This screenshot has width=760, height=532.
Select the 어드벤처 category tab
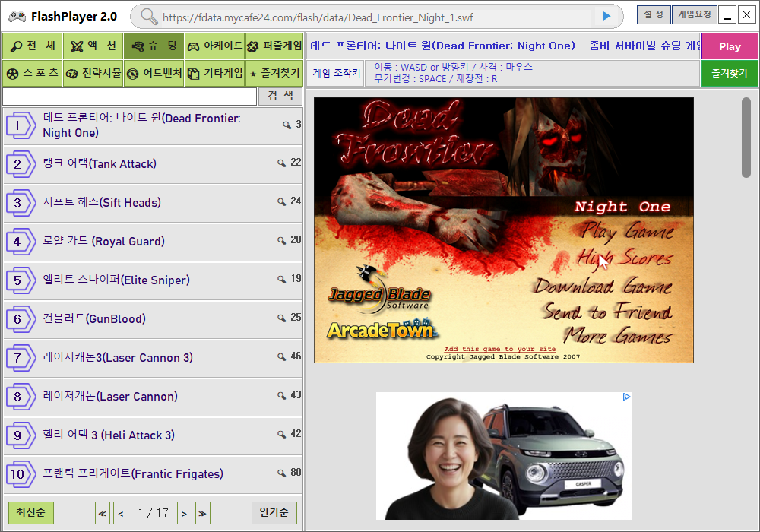(154, 73)
